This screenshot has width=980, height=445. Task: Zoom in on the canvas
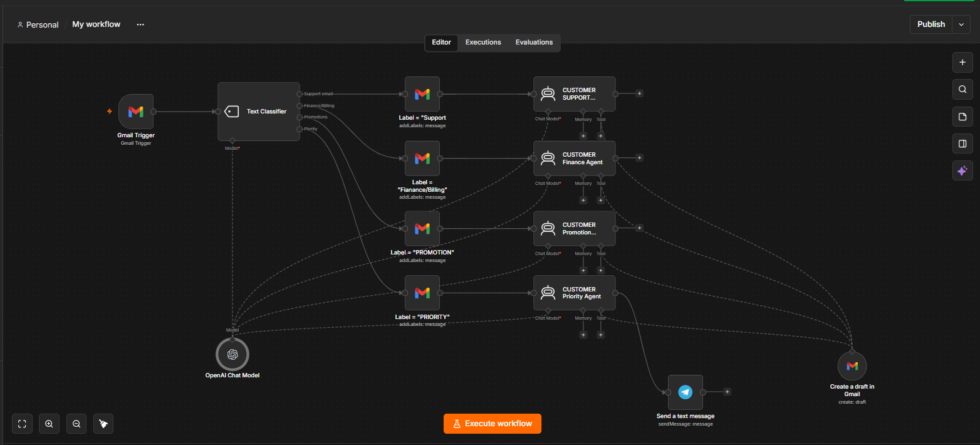tap(49, 424)
